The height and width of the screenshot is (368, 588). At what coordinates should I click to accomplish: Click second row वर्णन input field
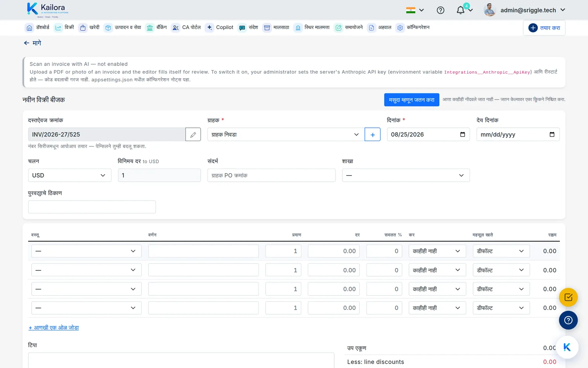click(203, 270)
